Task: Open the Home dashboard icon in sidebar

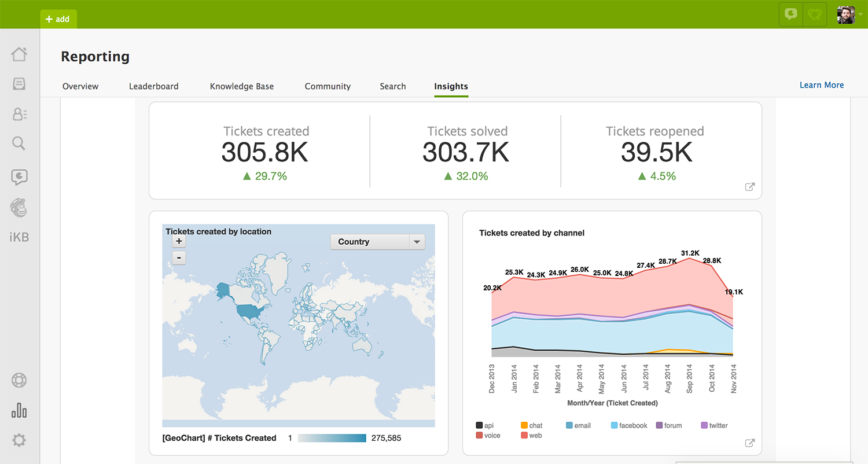Action: click(x=19, y=54)
